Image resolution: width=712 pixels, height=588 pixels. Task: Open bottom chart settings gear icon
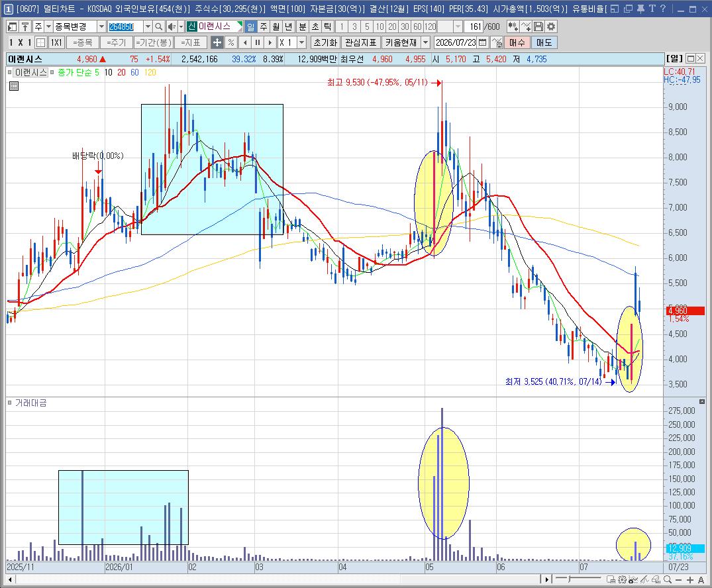pos(622,579)
